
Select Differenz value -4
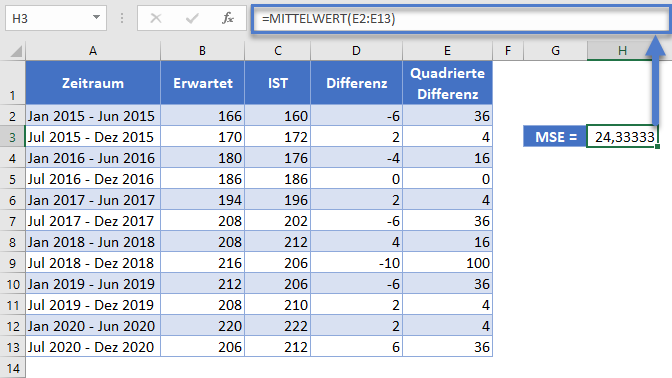356,158
